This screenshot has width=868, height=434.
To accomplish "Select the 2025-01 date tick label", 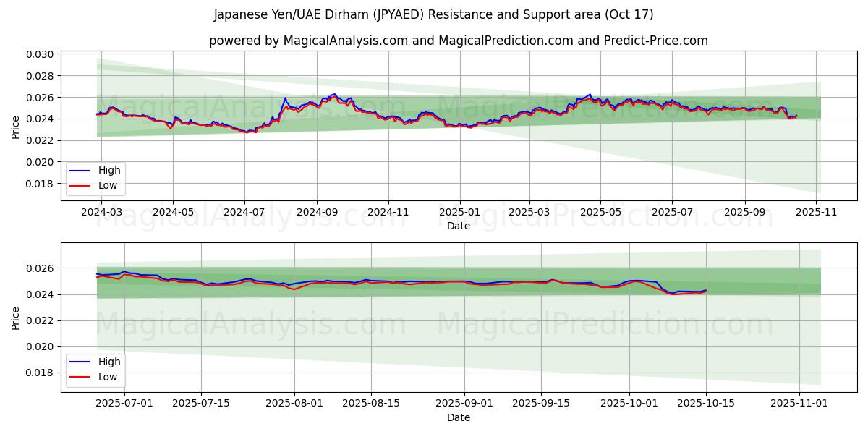I will click(460, 213).
